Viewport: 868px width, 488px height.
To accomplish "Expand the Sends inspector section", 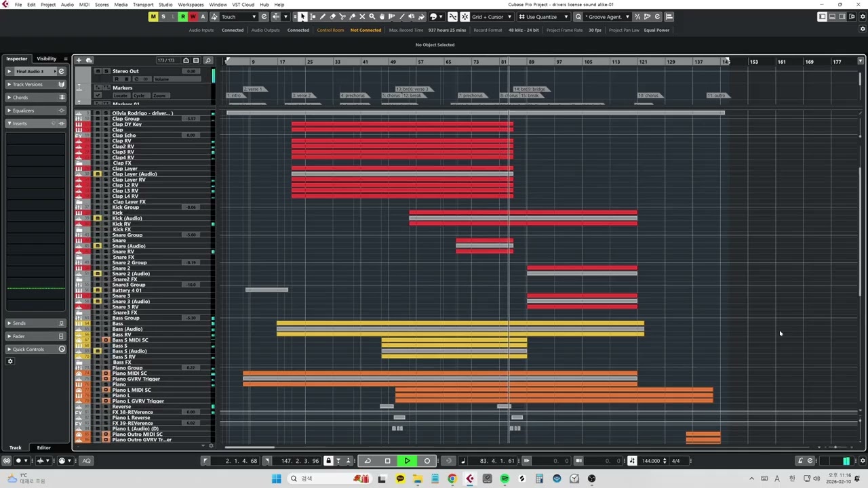I will click(x=9, y=323).
